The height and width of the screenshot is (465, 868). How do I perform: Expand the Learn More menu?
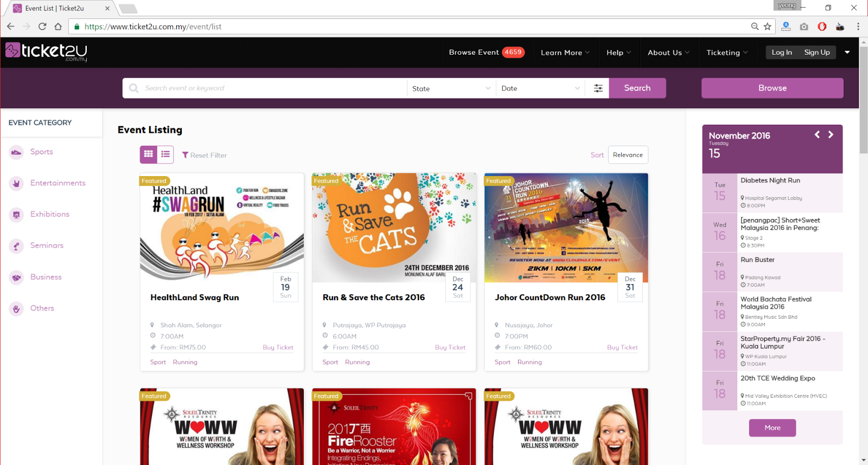pos(565,53)
